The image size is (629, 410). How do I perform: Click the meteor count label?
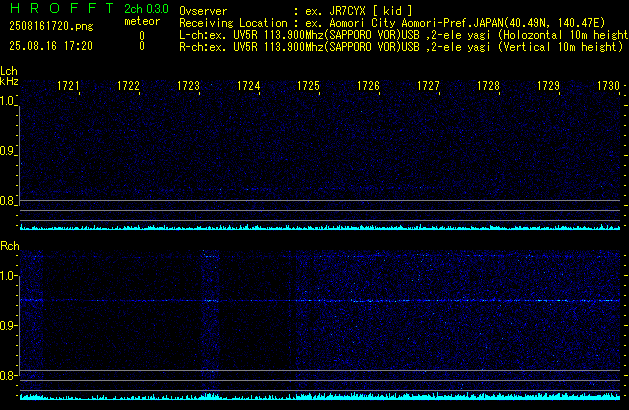pos(142,21)
